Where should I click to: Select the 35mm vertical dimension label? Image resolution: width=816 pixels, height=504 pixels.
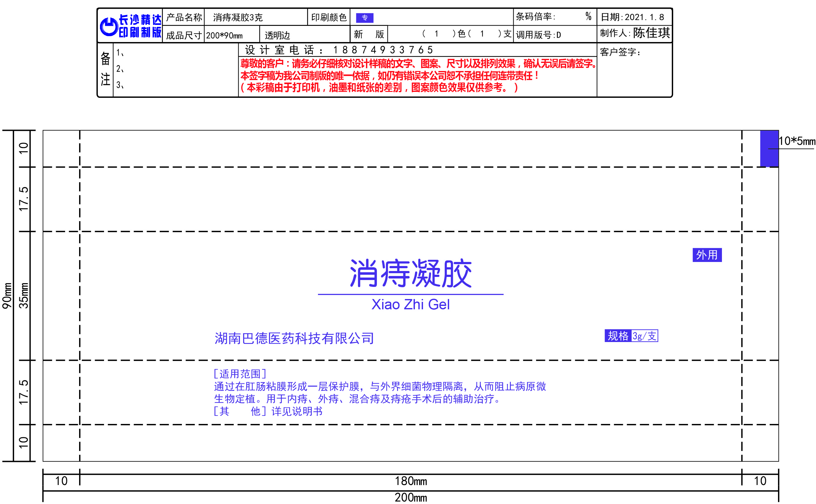coord(23,296)
